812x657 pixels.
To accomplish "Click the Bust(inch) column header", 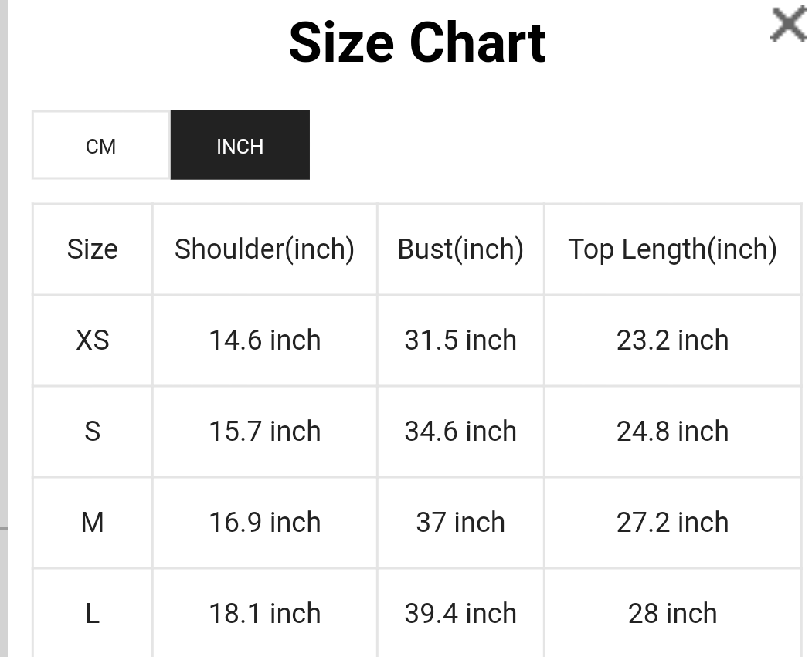I will (460, 249).
